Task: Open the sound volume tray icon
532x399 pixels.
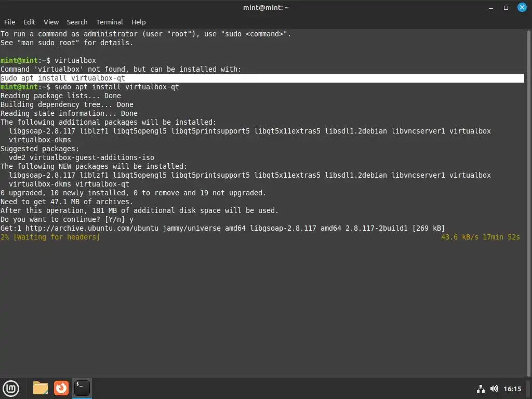Action: click(x=494, y=389)
